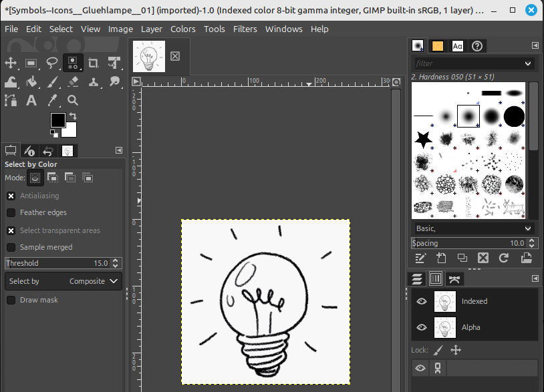Enable the Sample merged option

point(11,247)
